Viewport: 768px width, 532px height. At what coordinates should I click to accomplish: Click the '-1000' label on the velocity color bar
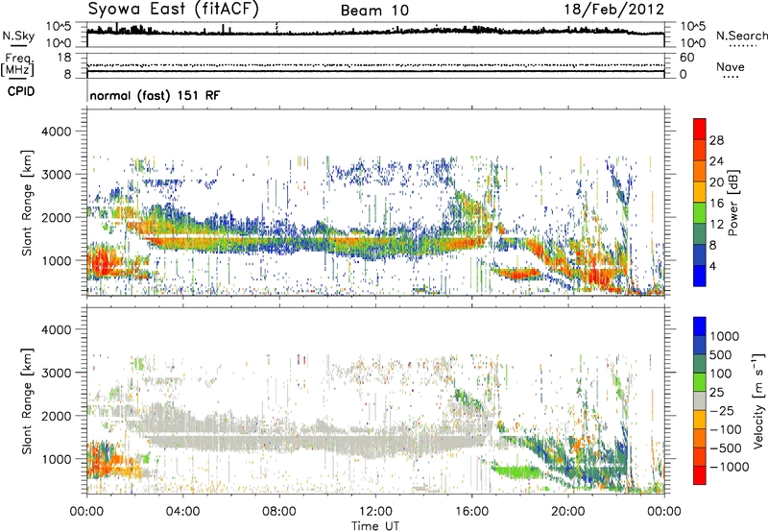coord(729,467)
